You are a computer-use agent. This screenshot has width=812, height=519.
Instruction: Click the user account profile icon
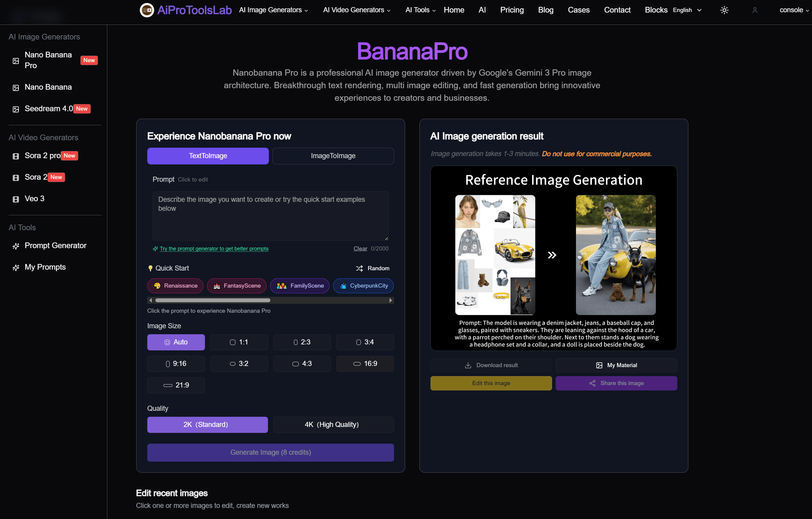755,10
